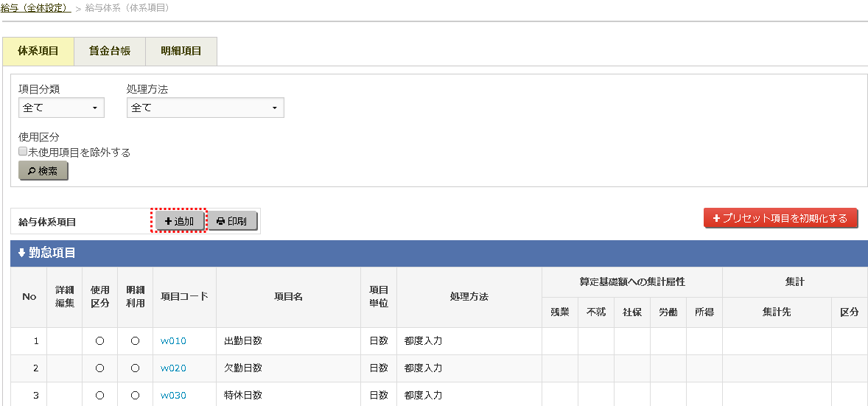Select the 体系項目 tab
This screenshot has width=868, height=406.
(38, 52)
